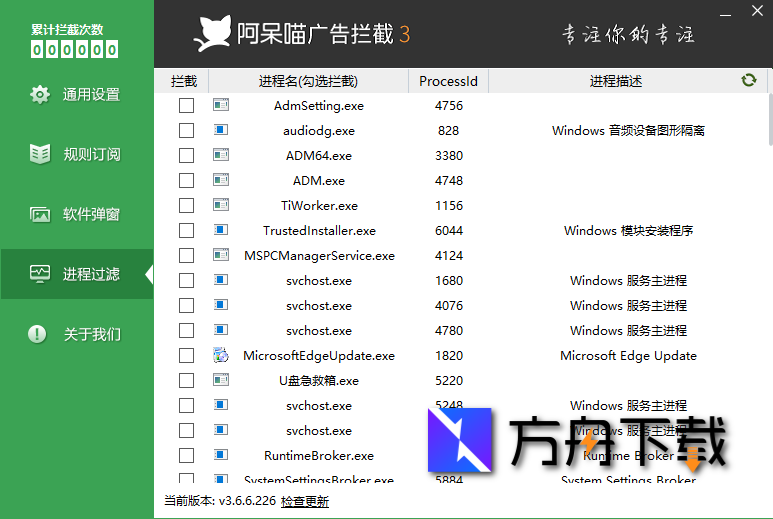Viewport: 773px width, 519px height.
Task: Click the exclamation icon for 关于我们
Action: [x=37, y=334]
